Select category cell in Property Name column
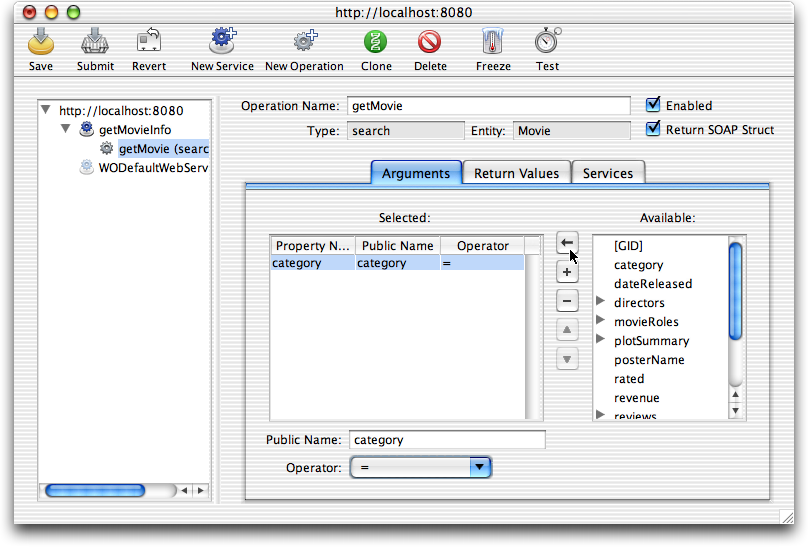The height and width of the screenshot is (547, 808). click(x=313, y=263)
